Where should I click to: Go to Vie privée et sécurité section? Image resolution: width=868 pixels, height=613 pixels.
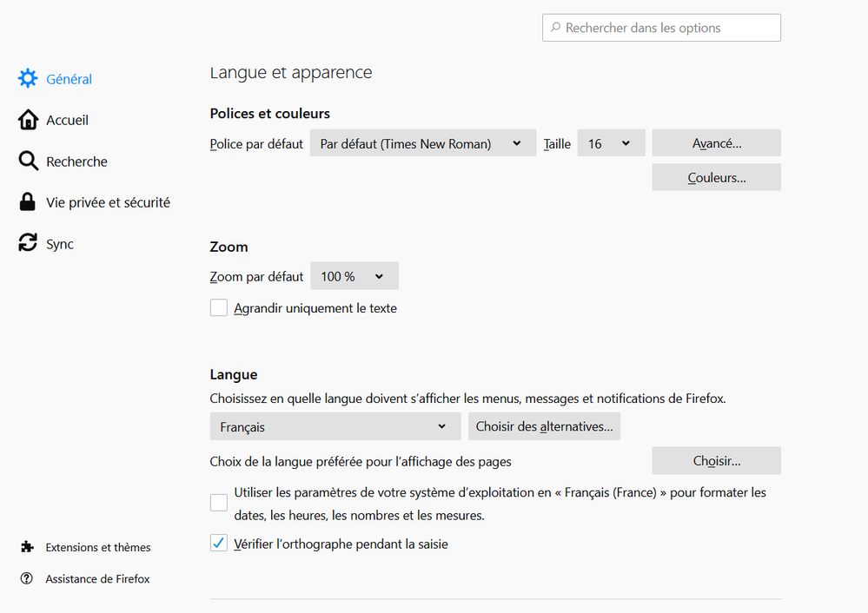coord(108,202)
